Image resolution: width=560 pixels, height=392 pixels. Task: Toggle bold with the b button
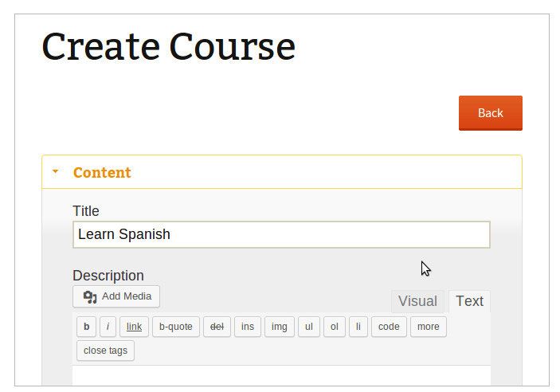(x=86, y=327)
